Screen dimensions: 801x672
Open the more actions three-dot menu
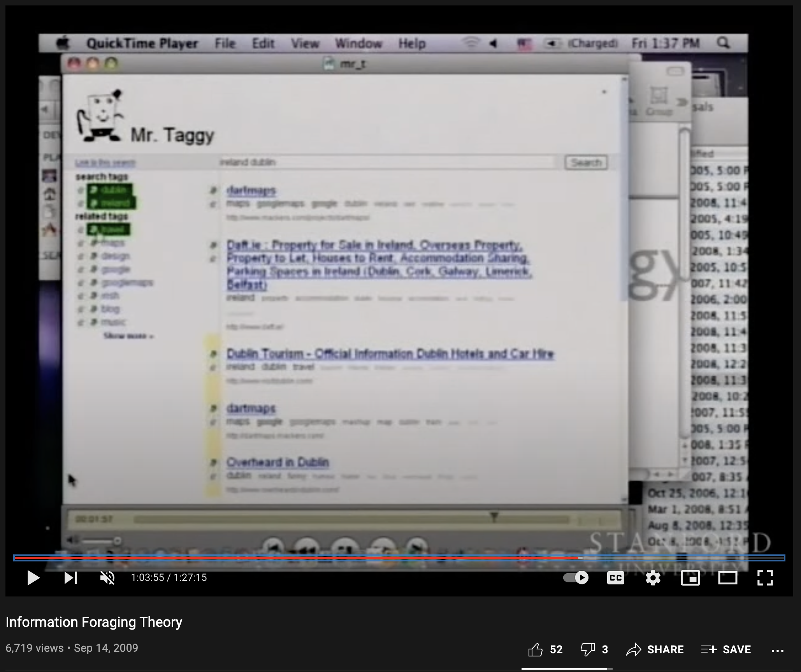777,650
